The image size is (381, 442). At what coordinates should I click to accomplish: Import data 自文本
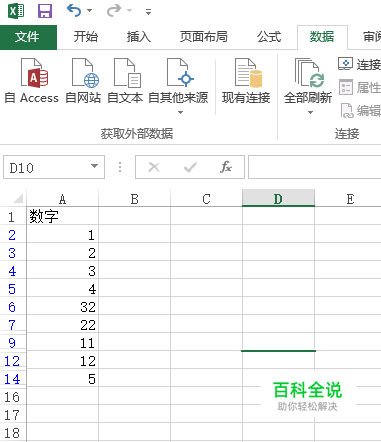pyautogui.click(x=125, y=81)
